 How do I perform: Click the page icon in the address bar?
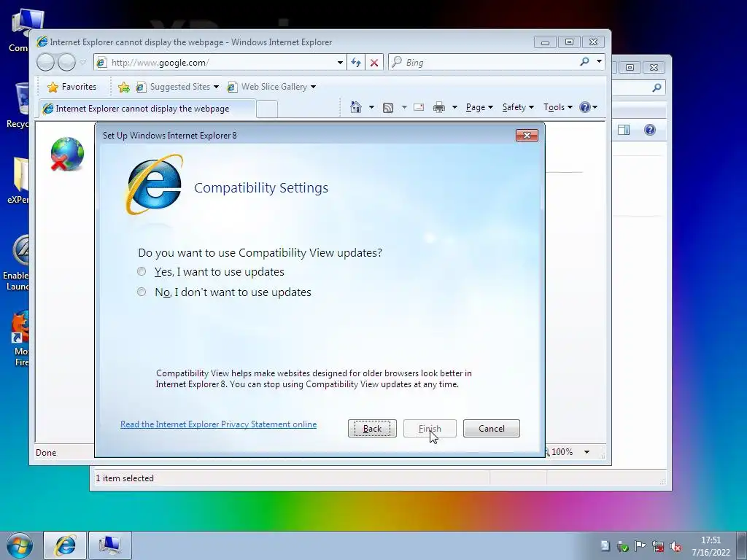101,63
